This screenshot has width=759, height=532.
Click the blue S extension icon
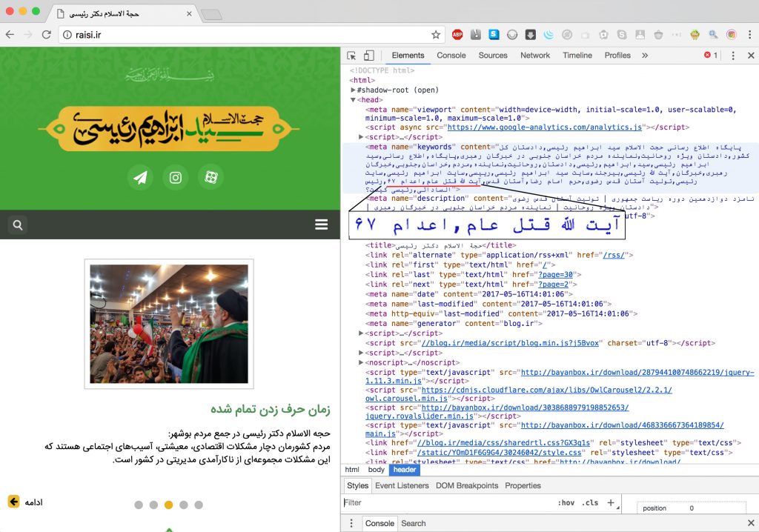click(494, 34)
